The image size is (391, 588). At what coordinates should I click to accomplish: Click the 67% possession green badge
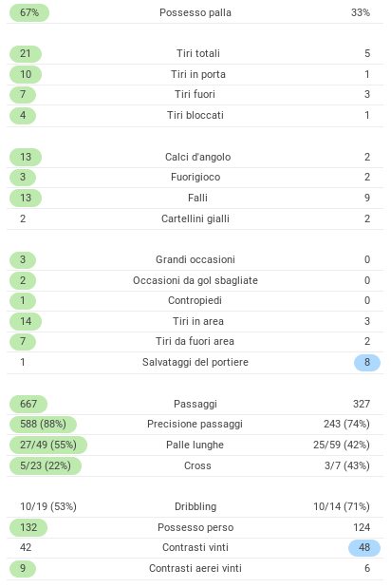coord(29,12)
